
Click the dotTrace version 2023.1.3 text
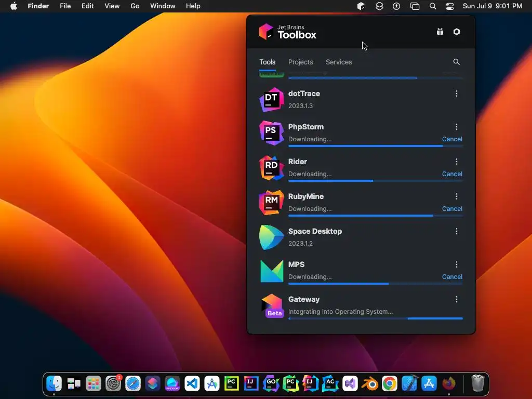(301, 106)
